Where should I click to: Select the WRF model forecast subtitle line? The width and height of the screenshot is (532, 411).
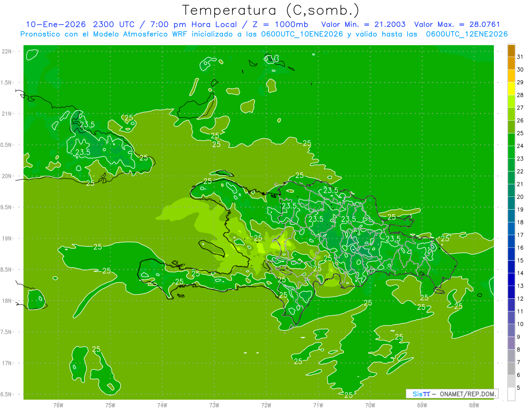pyautogui.click(x=264, y=34)
